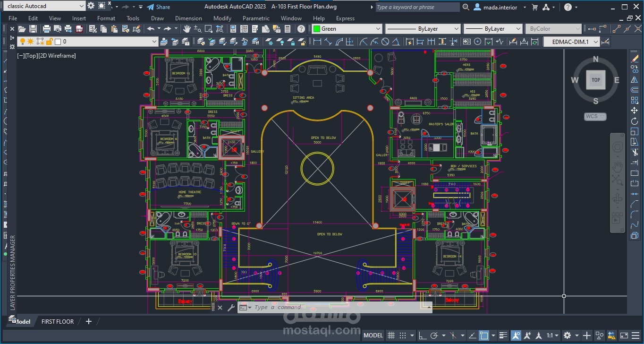The width and height of the screenshot is (644, 344).
Task: Click the Plot Preview icon
Action: click(x=58, y=29)
